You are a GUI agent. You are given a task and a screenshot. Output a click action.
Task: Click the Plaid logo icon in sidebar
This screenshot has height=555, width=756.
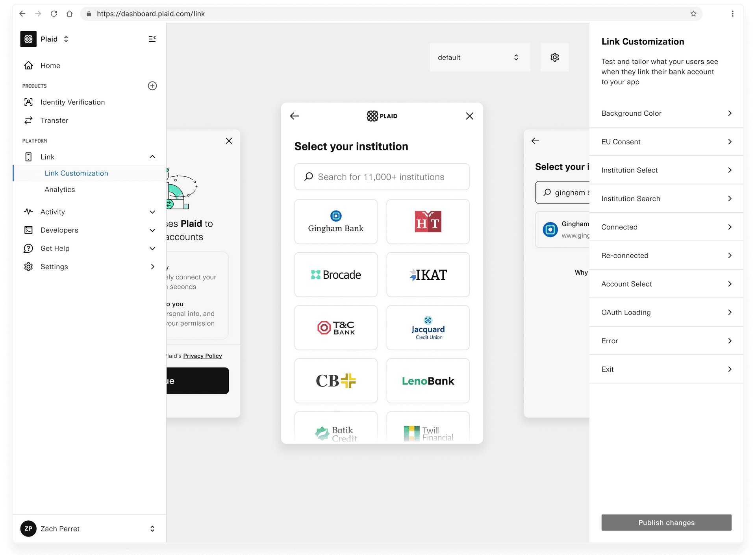point(28,39)
